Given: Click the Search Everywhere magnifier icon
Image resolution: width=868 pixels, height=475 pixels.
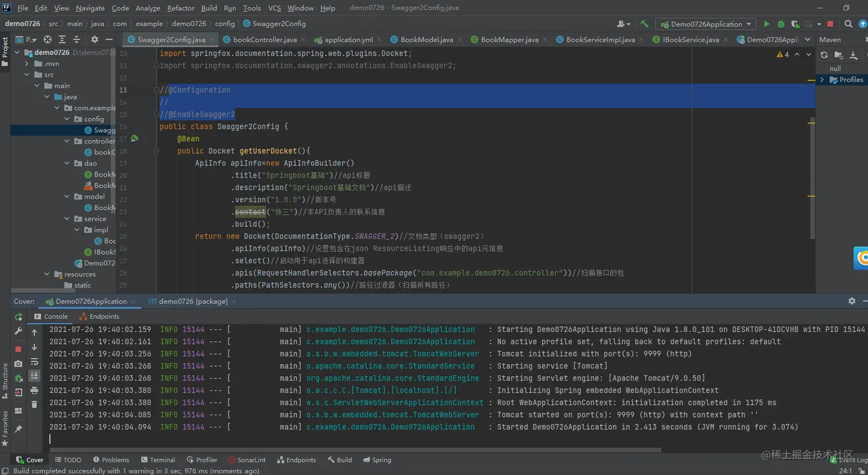Looking at the screenshot, I should tap(848, 24).
